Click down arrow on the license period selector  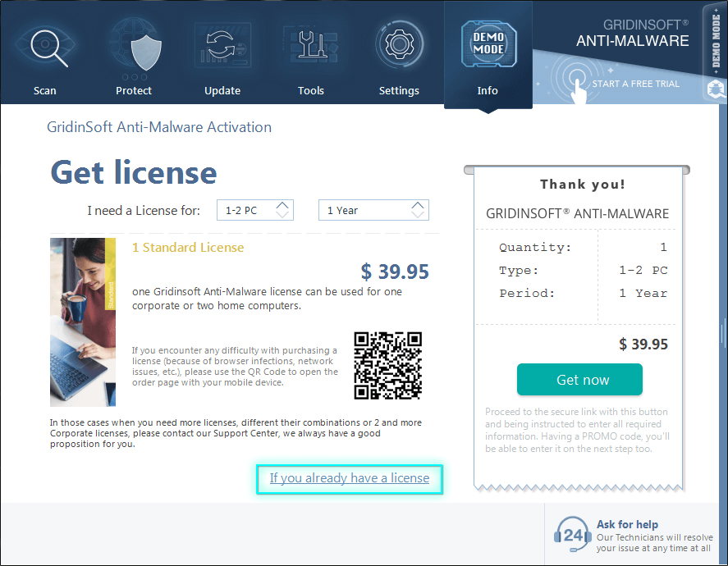click(x=419, y=216)
